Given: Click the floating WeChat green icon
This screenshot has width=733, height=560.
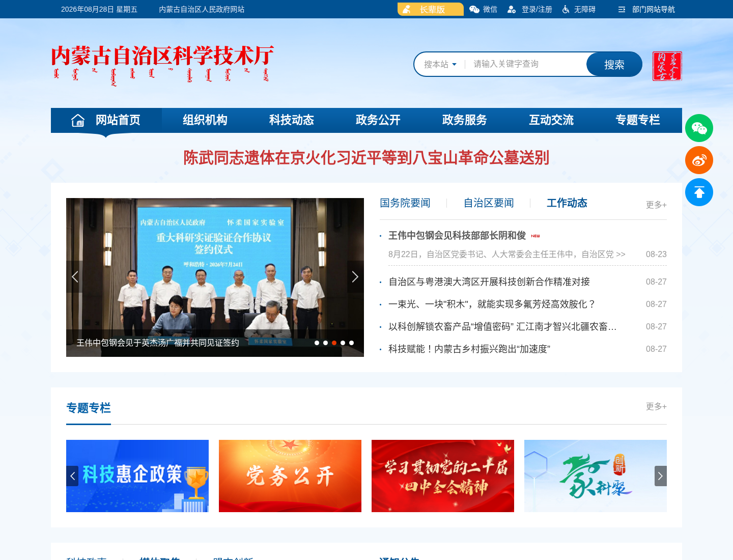Looking at the screenshot, I should [699, 128].
